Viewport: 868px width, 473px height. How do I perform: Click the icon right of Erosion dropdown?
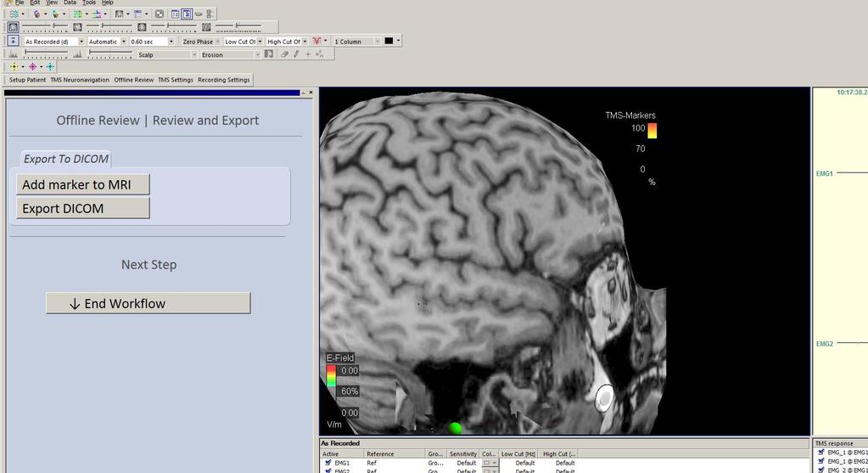pyautogui.click(x=268, y=54)
